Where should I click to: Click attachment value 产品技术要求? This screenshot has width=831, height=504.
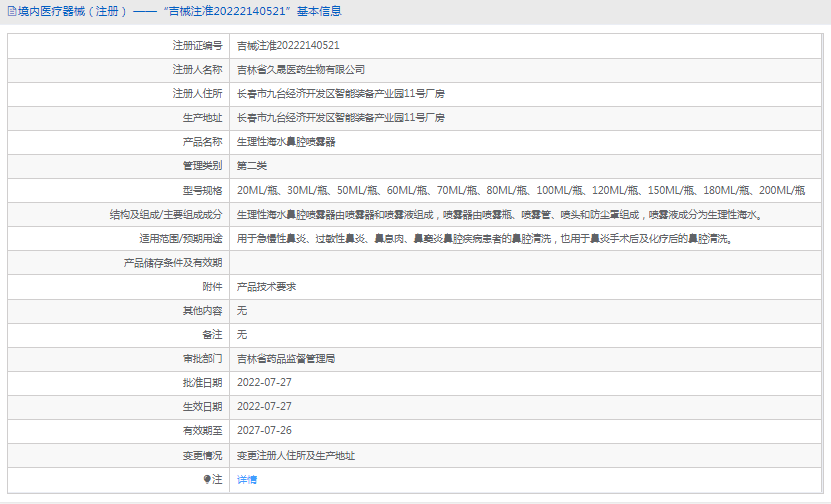[267, 287]
